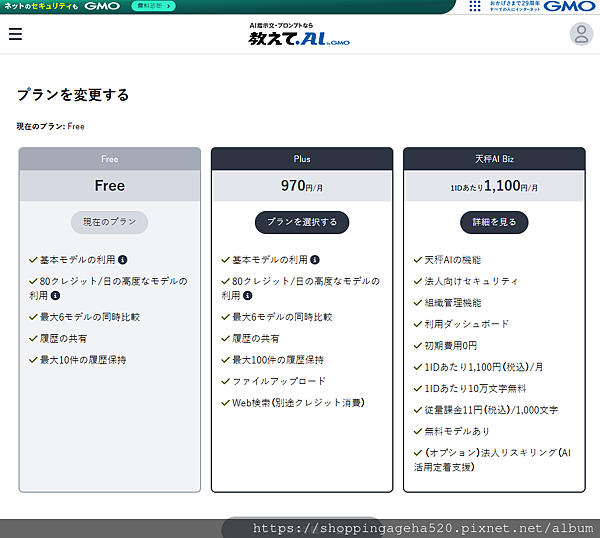
Task: Click プランを選択する button in Plus card
Action: tap(302, 222)
